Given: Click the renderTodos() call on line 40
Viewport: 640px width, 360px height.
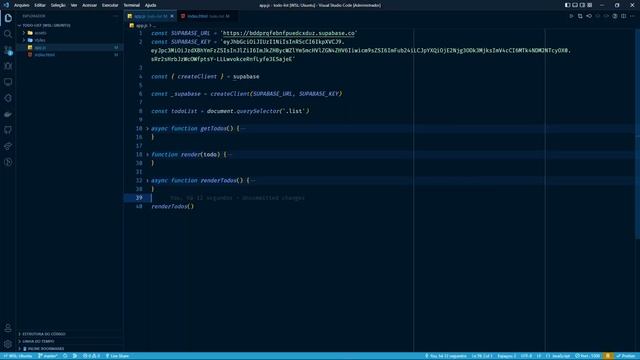Looking at the screenshot, I should point(173,207).
